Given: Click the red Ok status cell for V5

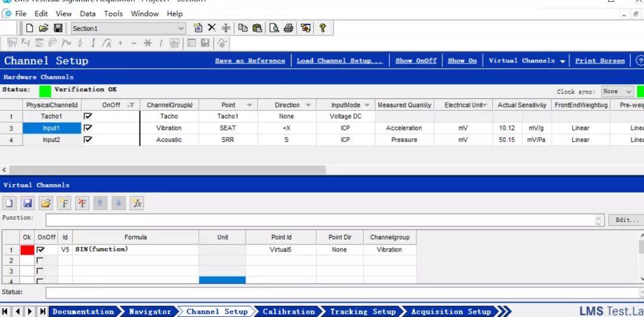Looking at the screenshot, I should coord(27,250).
